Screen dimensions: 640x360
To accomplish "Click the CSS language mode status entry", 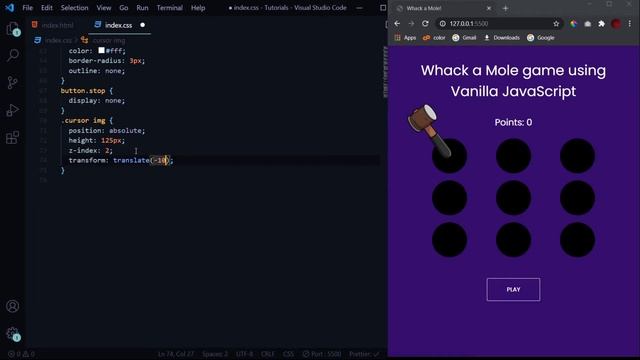I will click(288, 354).
